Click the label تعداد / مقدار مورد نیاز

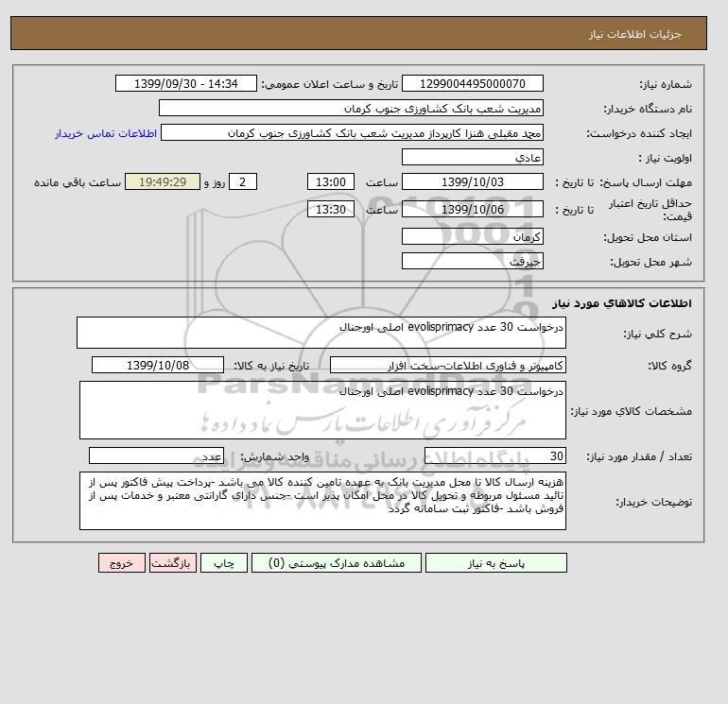[639, 456]
